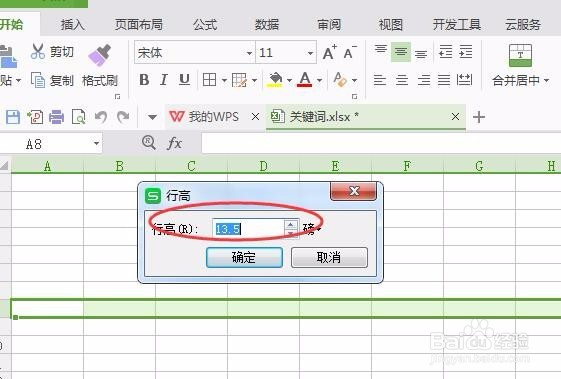Open the font color dropdown arrow

319,80
